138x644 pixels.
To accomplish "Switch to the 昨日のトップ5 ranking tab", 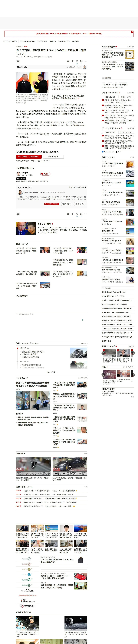I will (126, 97).
